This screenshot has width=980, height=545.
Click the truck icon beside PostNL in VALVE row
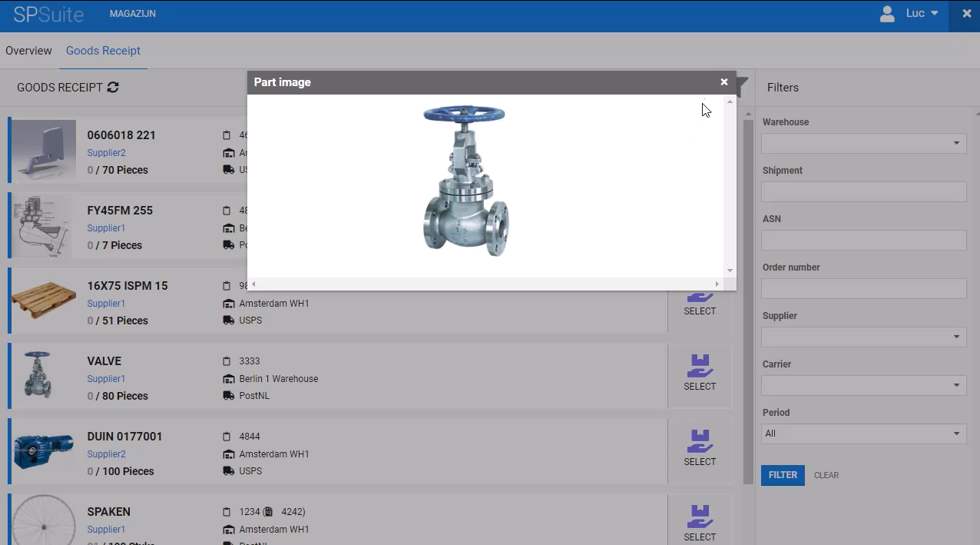click(228, 396)
